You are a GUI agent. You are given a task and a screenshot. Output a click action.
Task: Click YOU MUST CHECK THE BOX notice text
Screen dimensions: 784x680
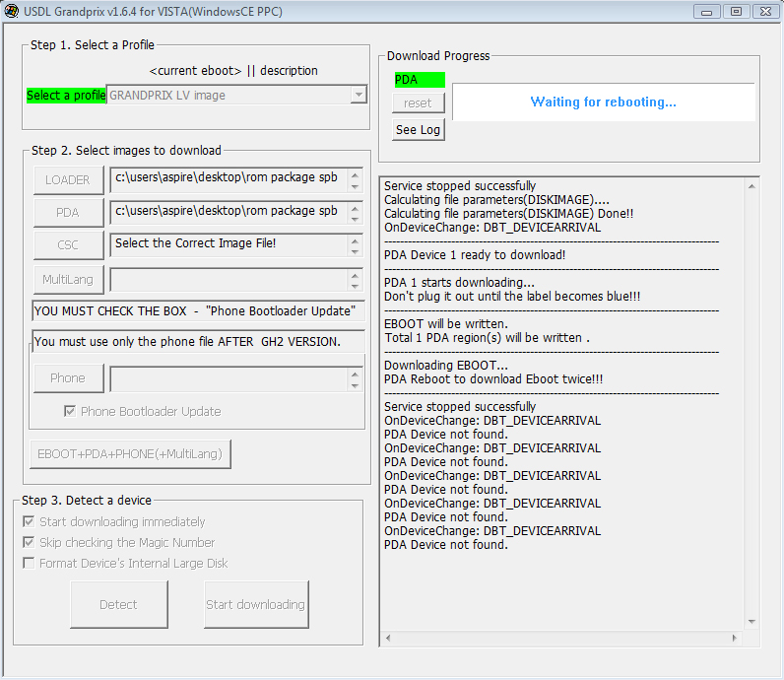[x=194, y=310]
